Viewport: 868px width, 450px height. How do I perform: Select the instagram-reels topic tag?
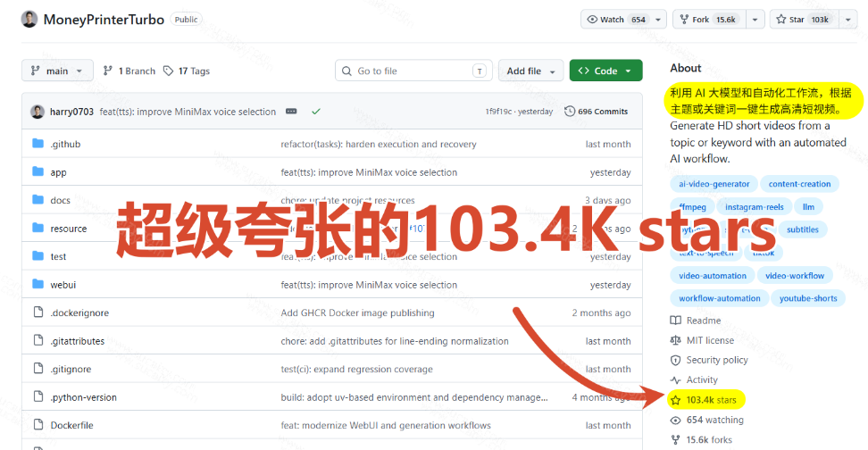coord(755,207)
